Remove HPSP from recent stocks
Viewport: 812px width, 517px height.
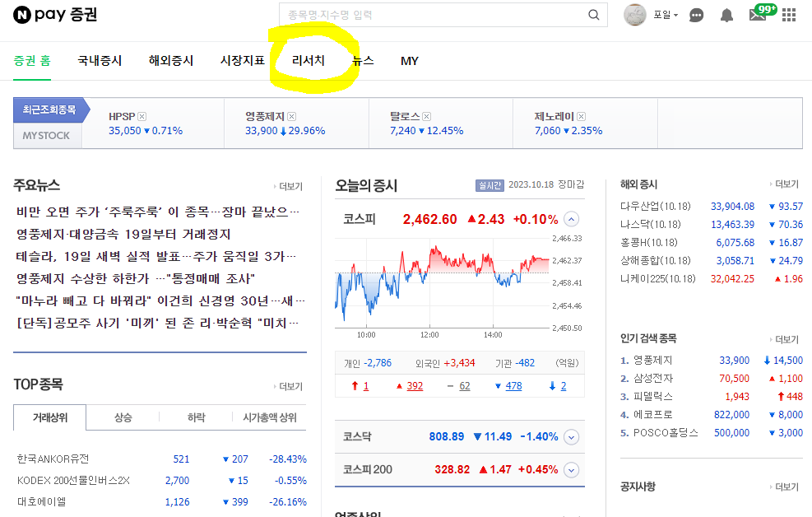(142, 117)
